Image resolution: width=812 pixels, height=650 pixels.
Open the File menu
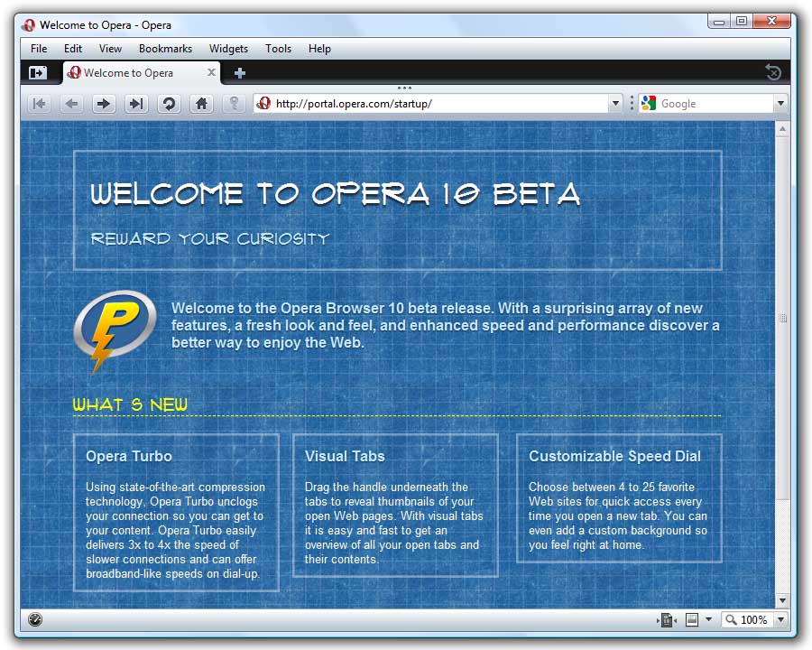click(39, 49)
